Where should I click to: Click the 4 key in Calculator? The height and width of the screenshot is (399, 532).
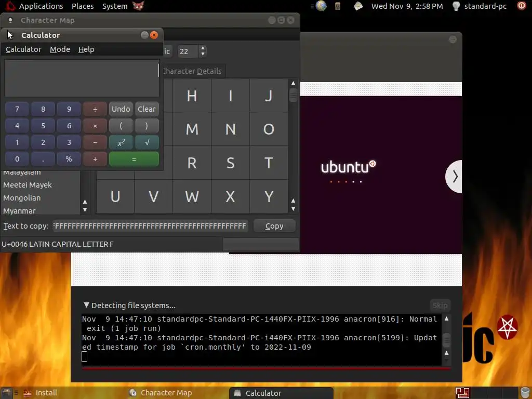(x=17, y=126)
